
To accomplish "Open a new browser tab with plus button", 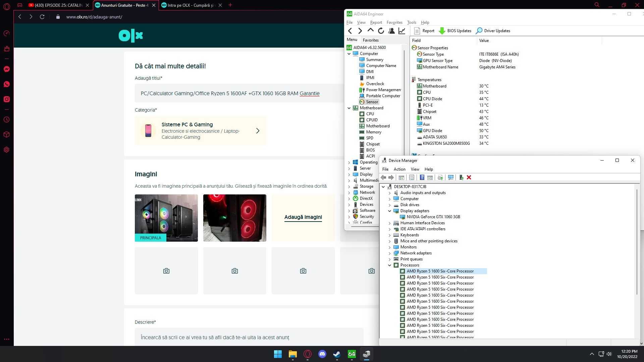I will pyautogui.click(x=230, y=5).
